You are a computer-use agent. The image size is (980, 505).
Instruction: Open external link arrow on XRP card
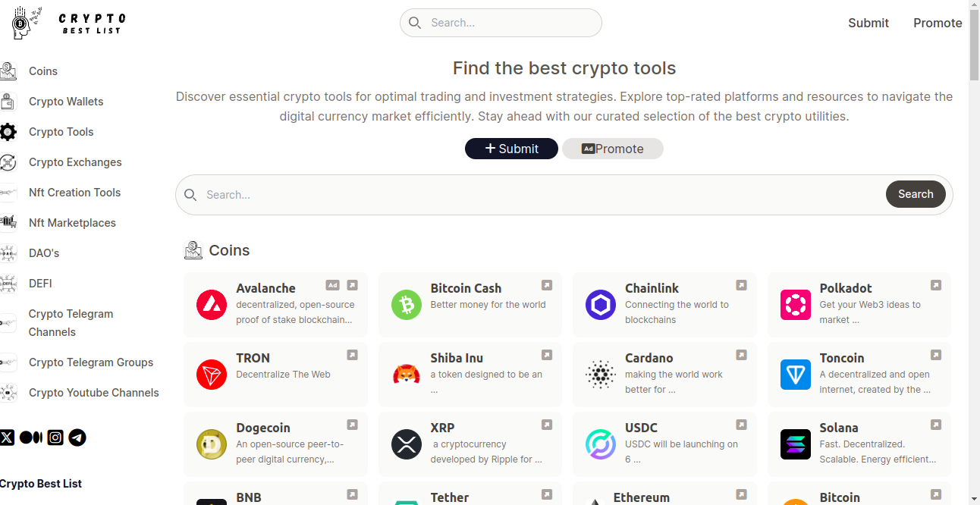click(547, 425)
